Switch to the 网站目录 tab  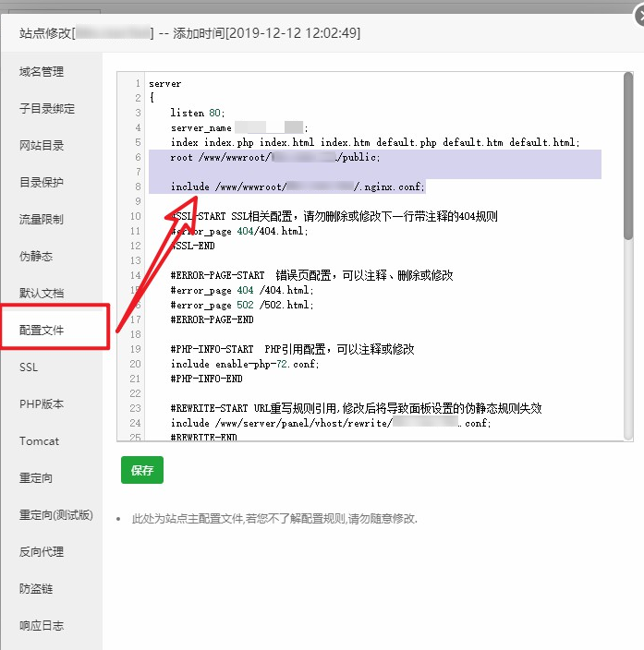(42, 146)
